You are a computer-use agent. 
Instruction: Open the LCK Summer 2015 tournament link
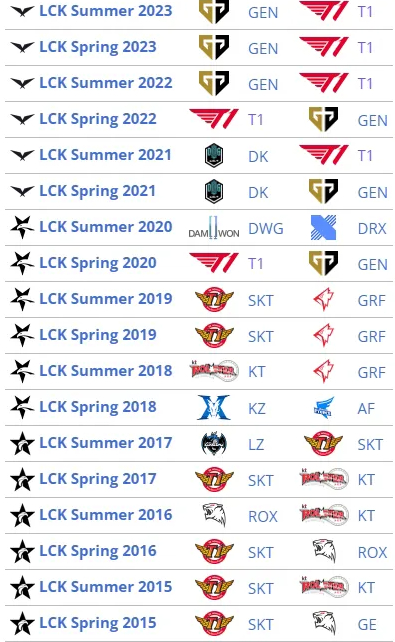click(106, 587)
